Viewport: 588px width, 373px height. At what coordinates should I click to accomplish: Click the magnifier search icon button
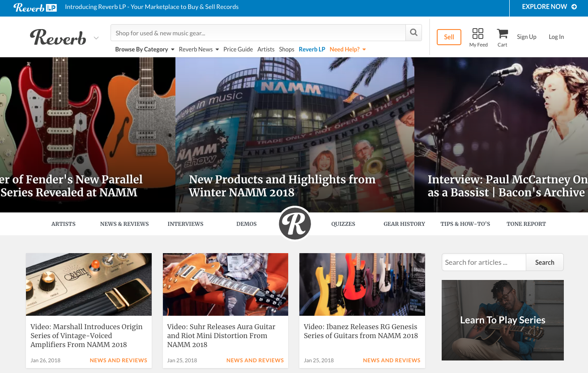[413, 33]
